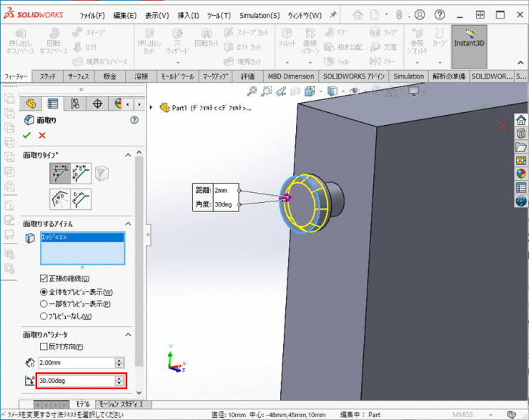Select the angle-distance chamfer type icon
This screenshot has height=420, width=529.
click(60, 173)
